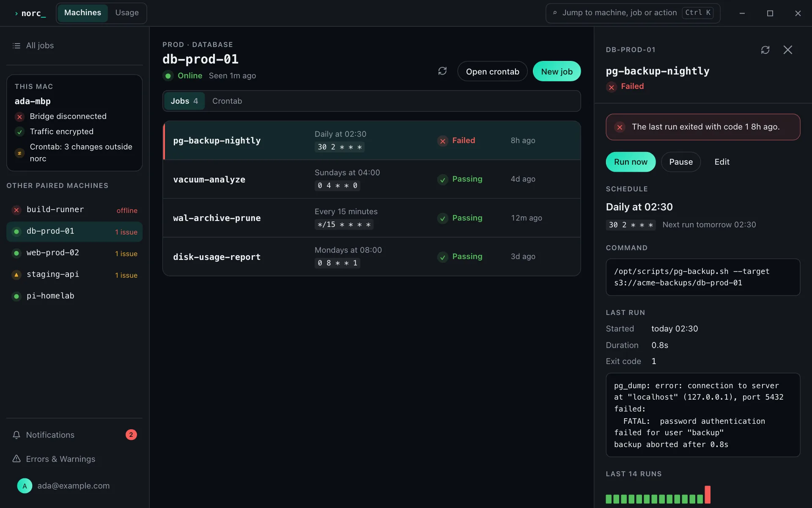Close the pg-backup-nightly detail panel

coord(787,50)
